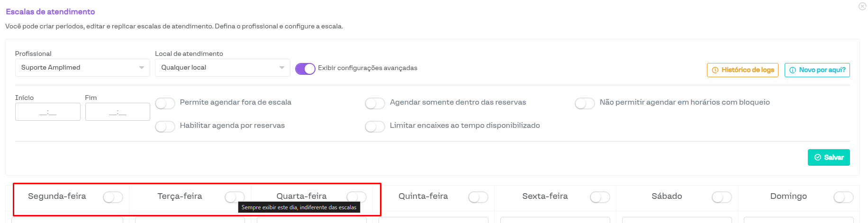
Task: Disable Exibir configurações avançadas toggle
Action: pos(305,69)
